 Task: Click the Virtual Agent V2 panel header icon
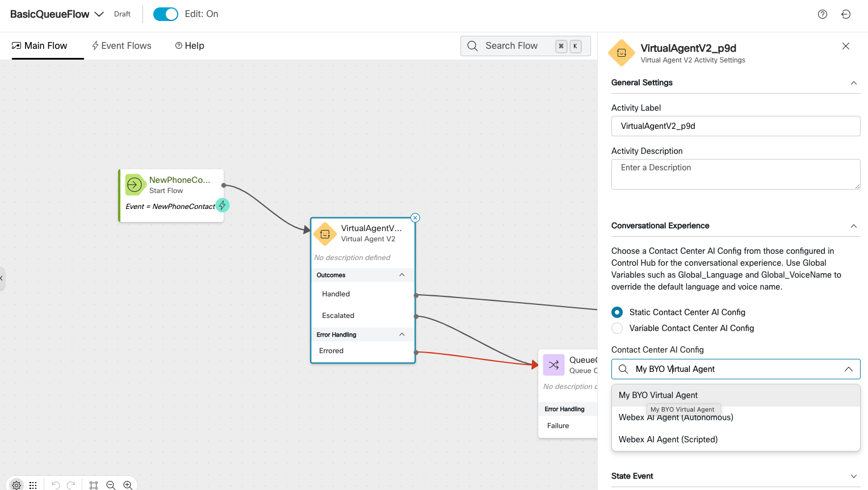[622, 53]
